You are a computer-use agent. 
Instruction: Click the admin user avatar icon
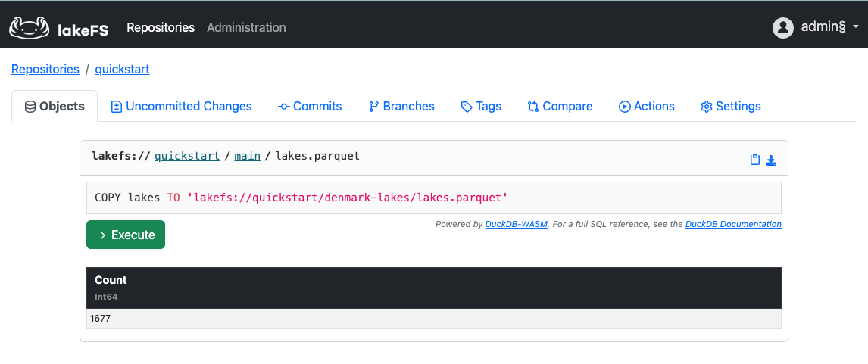coord(782,28)
